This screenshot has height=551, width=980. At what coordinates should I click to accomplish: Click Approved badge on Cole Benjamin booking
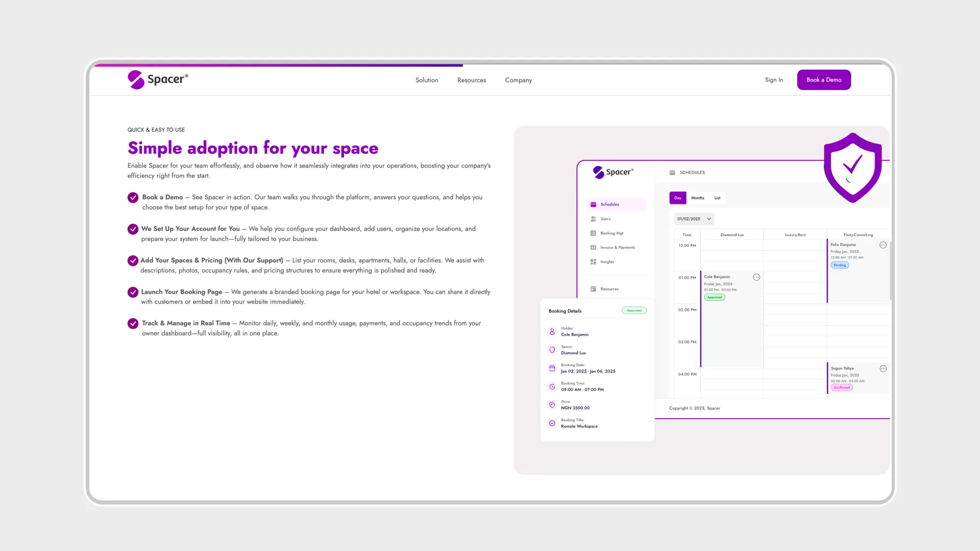715,297
